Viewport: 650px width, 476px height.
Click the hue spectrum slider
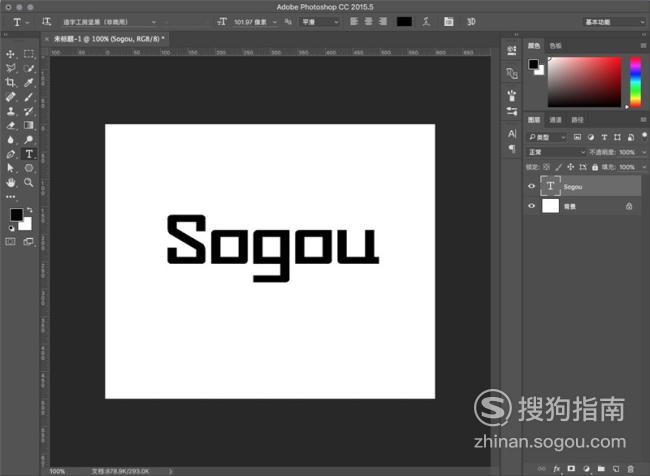point(635,82)
